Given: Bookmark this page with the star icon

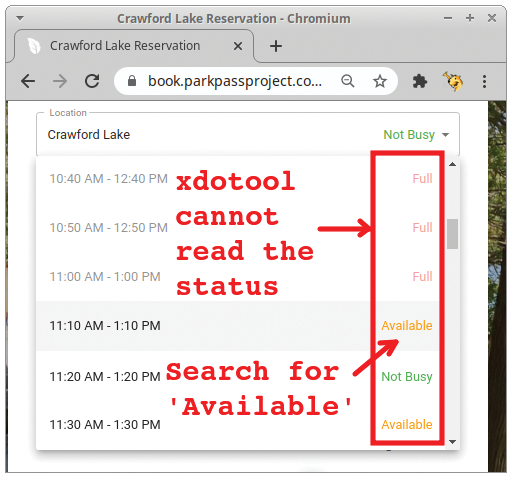Looking at the screenshot, I should (x=380, y=81).
